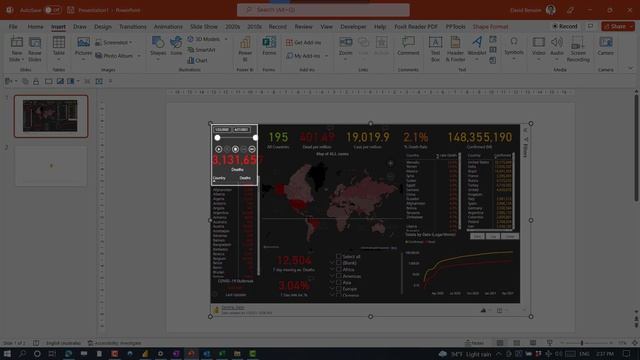The image size is (640, 360).
Task: Click the Notes button in status bar
Action: coord(474,343)
